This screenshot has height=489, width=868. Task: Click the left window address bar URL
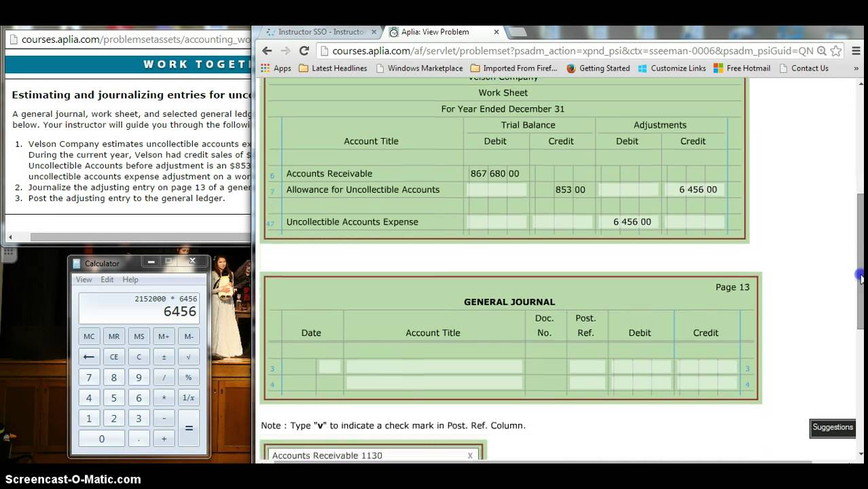[136, 39]
